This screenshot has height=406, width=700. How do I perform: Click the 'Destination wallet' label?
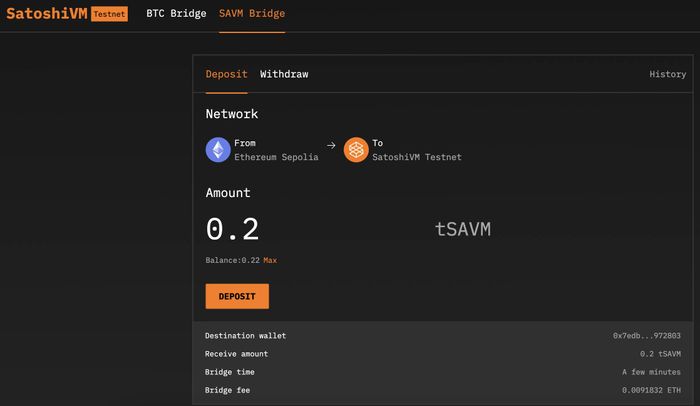(x=246, y=335)
